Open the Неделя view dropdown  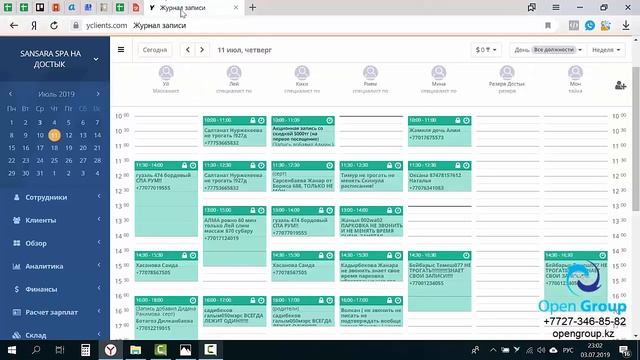click(606, 50)
